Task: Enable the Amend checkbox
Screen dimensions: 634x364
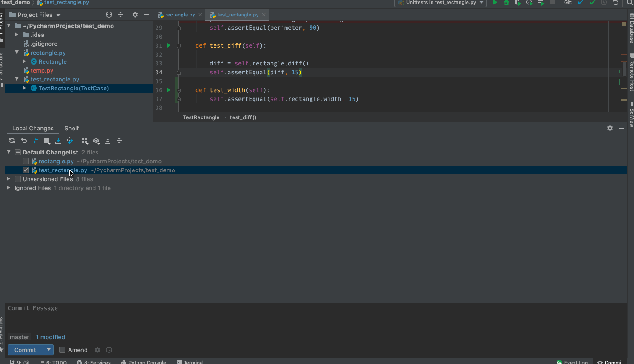Action: click(x=62, y=350)
